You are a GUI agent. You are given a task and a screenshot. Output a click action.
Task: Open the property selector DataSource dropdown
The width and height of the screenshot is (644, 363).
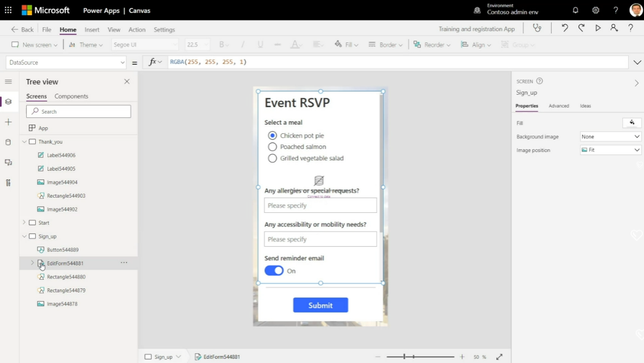tap(66, 63)
